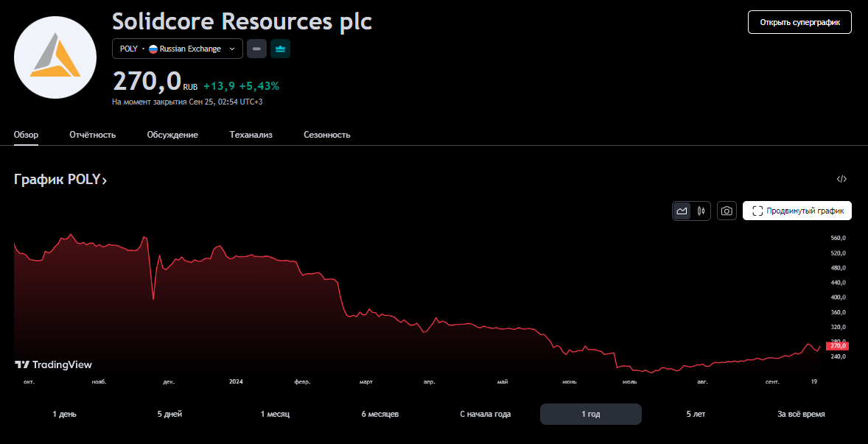Screen dimensions: 868x444
Task: Click the 2024 label on time axis
Action: [x=236, y=381]
